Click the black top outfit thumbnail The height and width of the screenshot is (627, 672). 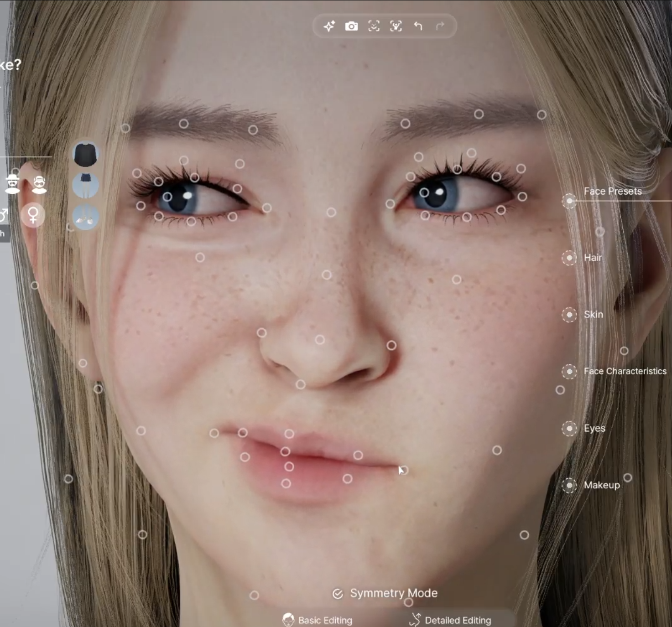coord(85,154)
